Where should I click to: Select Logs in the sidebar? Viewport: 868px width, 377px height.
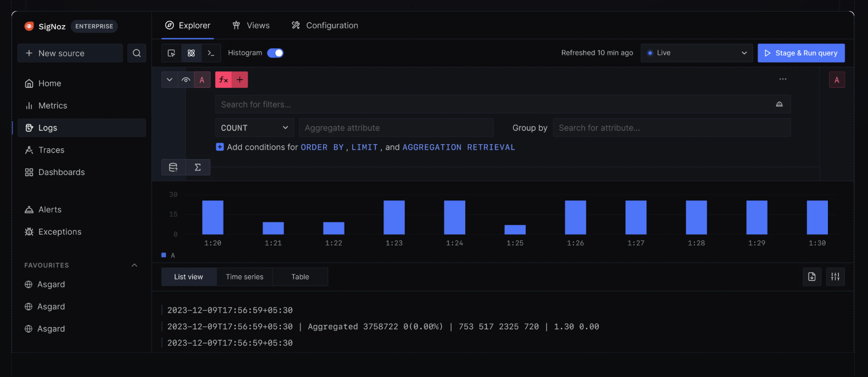click(x=81, y=128)
